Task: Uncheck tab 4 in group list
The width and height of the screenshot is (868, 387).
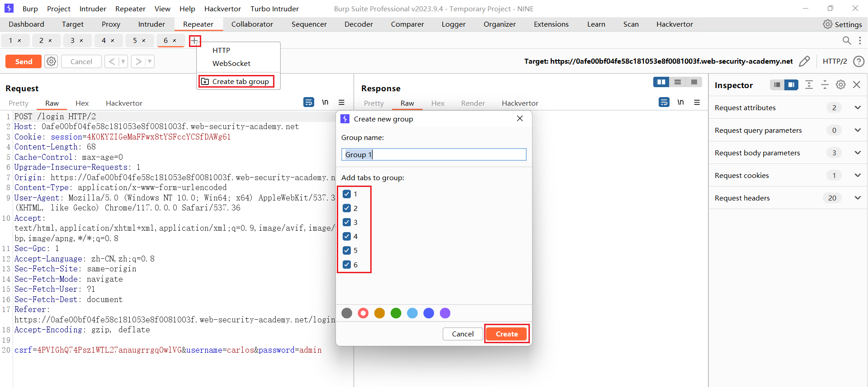Action: (x=347, y=236)
